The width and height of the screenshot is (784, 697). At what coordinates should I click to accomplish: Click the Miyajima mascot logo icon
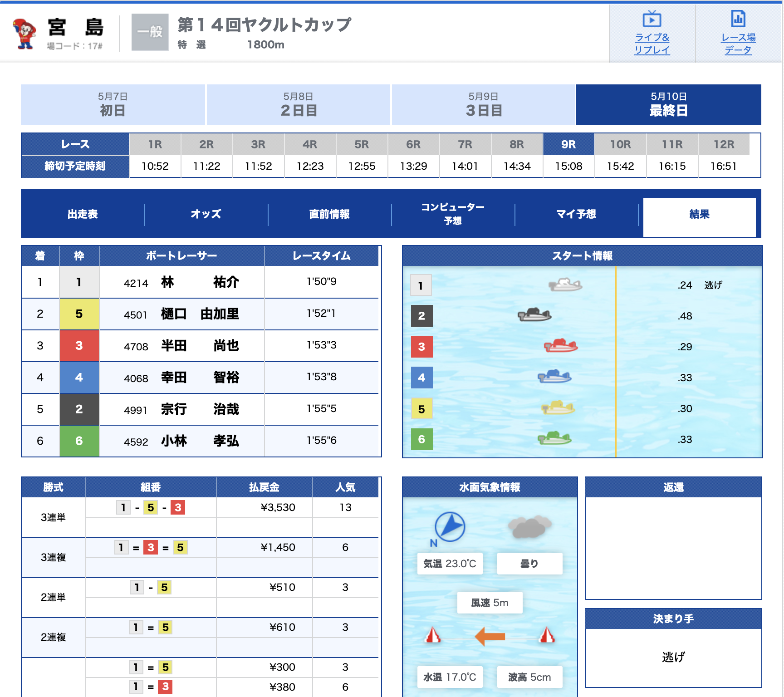24,33
